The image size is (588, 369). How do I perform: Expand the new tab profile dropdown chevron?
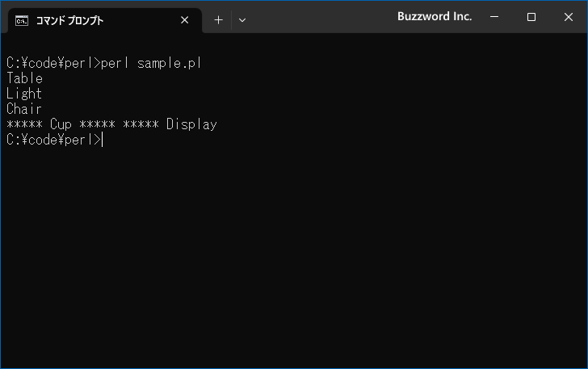click(242, 20)
